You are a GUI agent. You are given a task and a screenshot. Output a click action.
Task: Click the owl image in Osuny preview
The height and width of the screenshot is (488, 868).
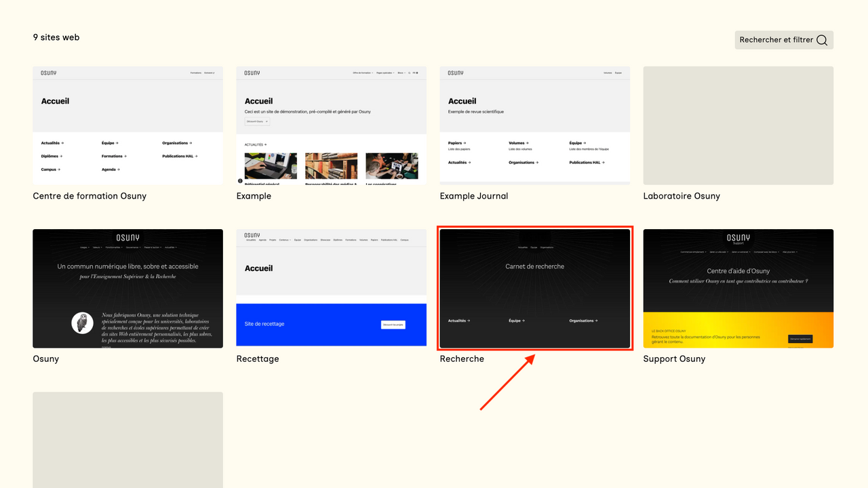[x=83, y=323]
